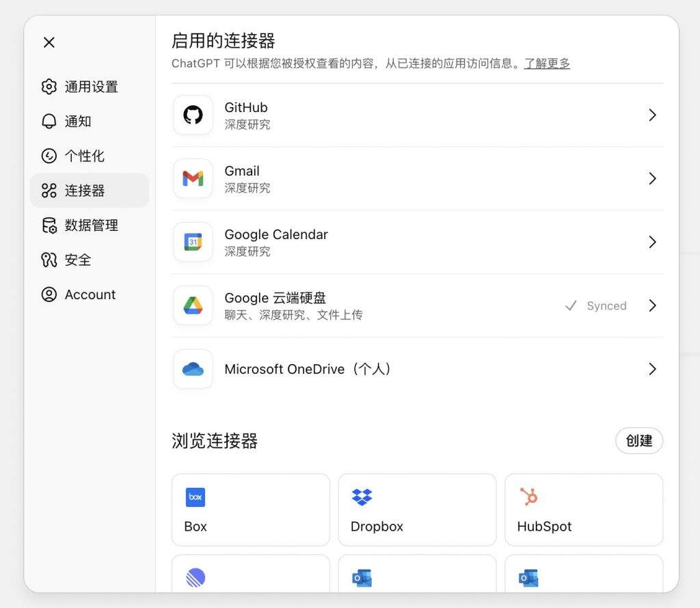Viewport: 700px width, 608px height.
Task: Close the settings dialog
Action: pos(49,42)
